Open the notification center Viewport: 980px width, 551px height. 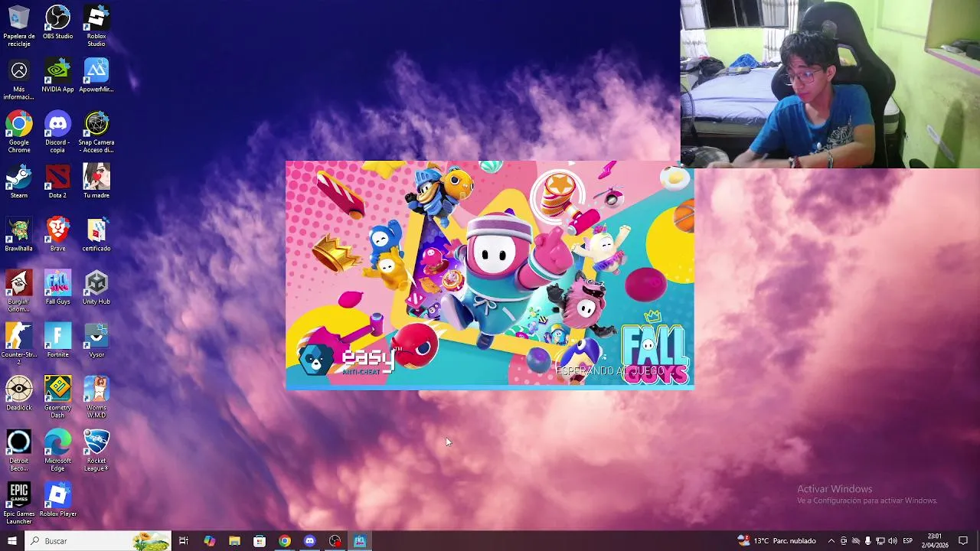pyautogui.click(x=964, y=541)
